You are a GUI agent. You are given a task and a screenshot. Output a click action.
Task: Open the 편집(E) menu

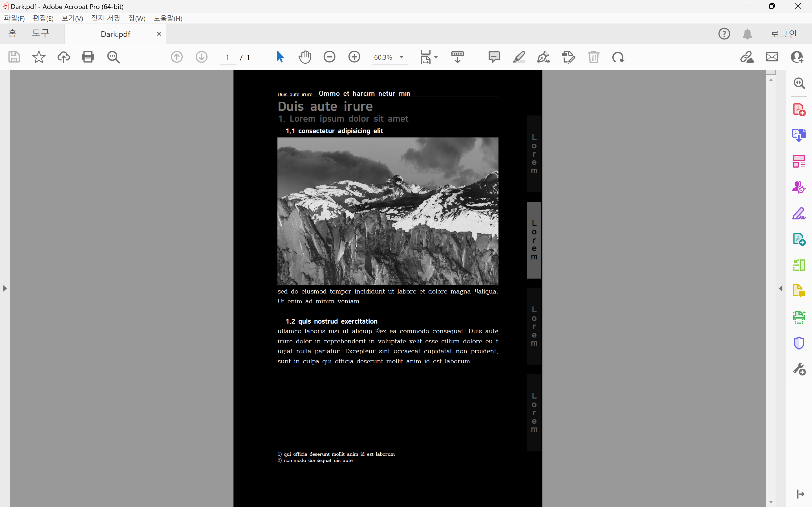[43, 18]
